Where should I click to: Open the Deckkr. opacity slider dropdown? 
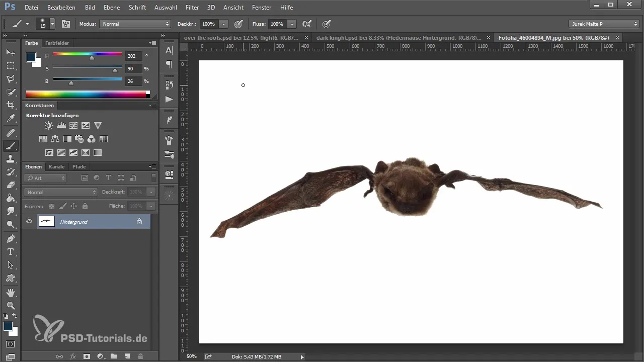click(x=223, y=24)
